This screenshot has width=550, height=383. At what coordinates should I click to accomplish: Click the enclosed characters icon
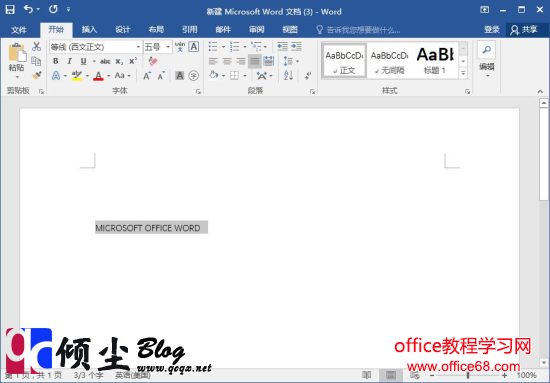pos(194,75)
